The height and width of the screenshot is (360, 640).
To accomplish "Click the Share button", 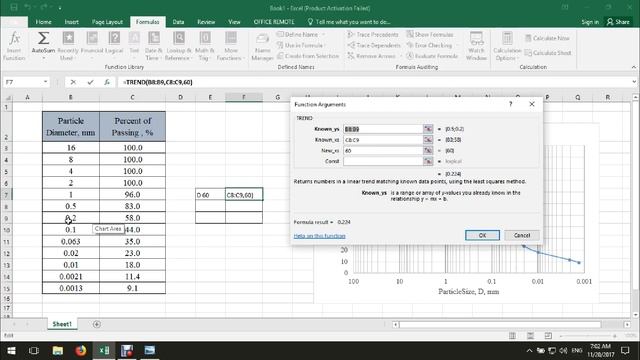I will [618, 22].
